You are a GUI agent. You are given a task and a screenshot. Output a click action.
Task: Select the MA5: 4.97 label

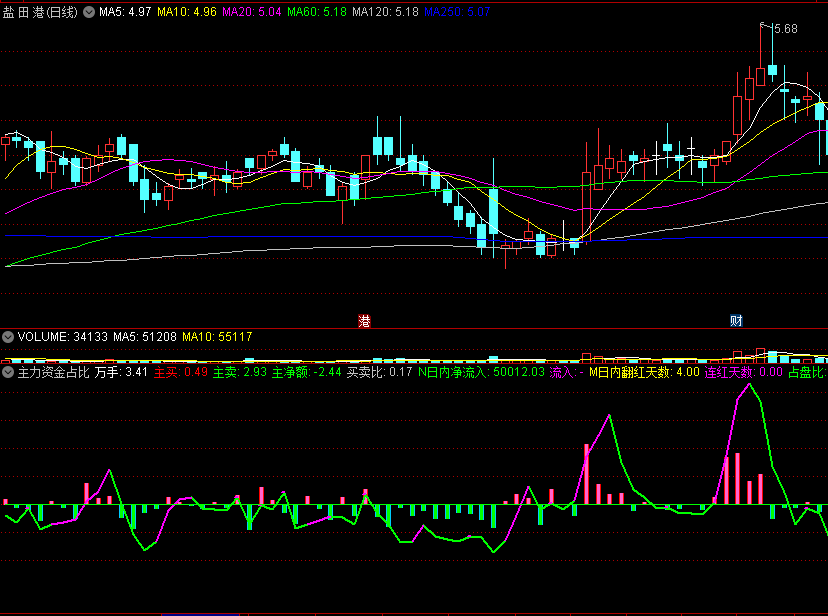click(x=125, y=12)
